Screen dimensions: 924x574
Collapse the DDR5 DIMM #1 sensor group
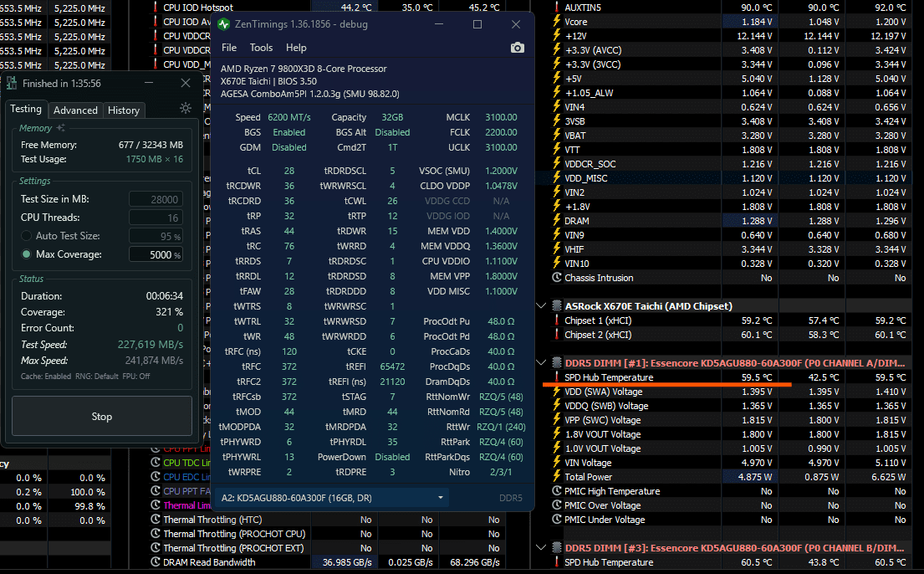point(541,363)
